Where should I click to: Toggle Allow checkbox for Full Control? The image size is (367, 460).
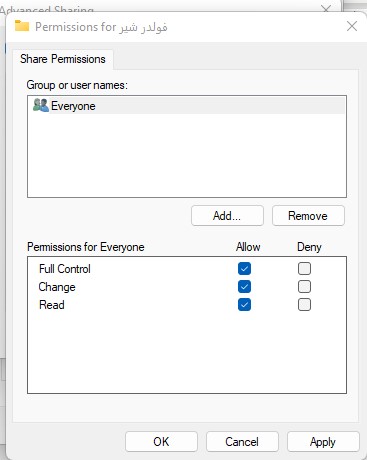click(244, 268)
